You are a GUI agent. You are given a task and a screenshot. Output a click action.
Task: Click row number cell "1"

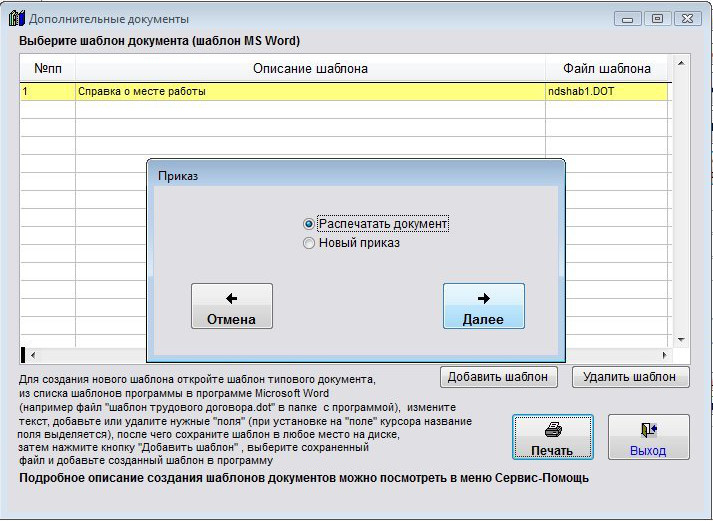[x=47, y=91]
